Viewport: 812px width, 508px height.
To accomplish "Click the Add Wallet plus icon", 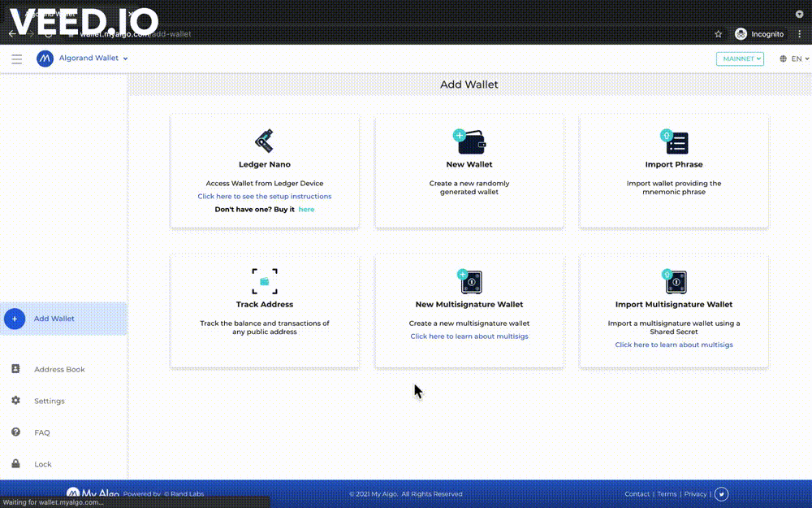I will click(15, 319).
